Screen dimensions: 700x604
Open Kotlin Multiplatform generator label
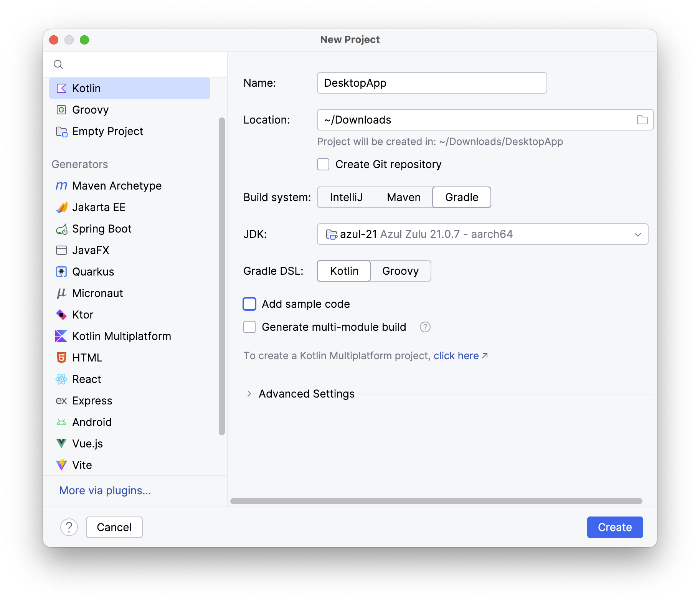point(122,336)
